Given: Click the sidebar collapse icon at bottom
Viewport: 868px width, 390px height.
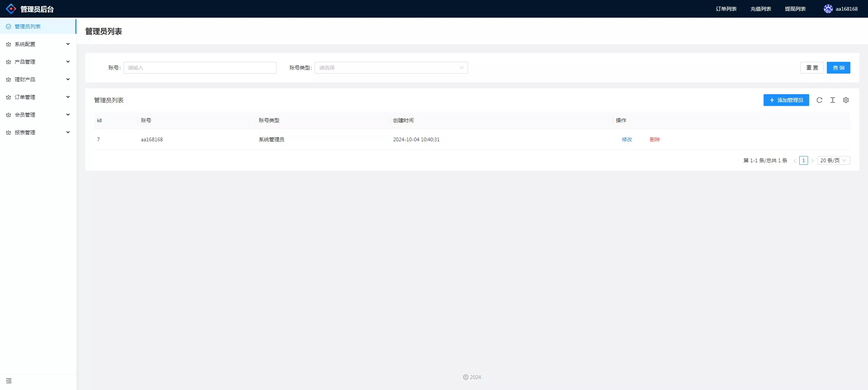Looking at the screenshot, I should coord(9,381).
